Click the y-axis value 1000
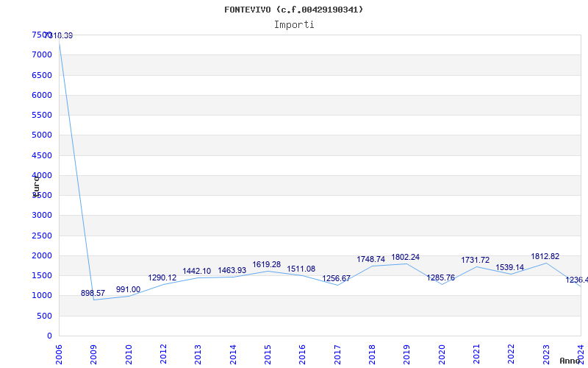This screenshot has height=368, width=588. pos(42,296)
